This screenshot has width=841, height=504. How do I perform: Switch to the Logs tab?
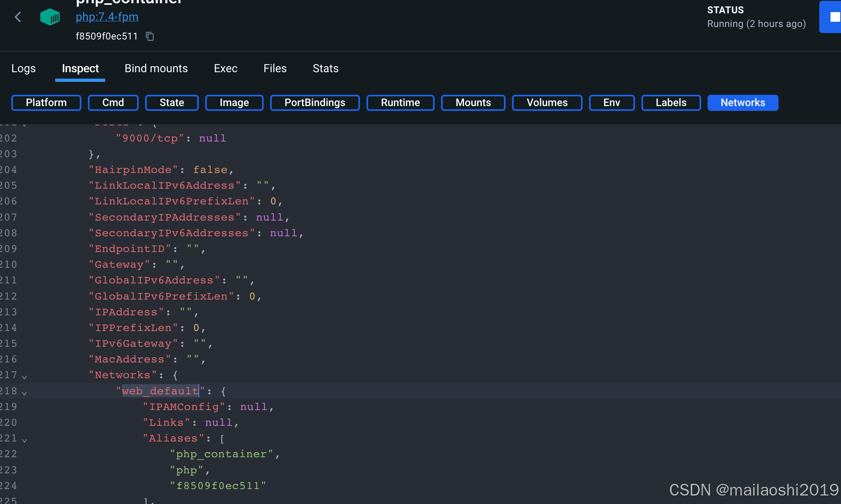pos(23,68)
